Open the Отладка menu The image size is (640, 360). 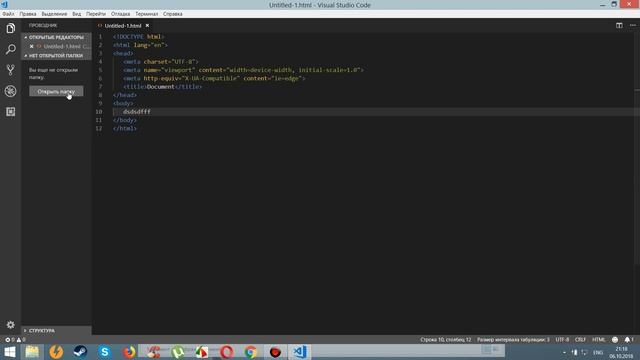coord(120,14)
